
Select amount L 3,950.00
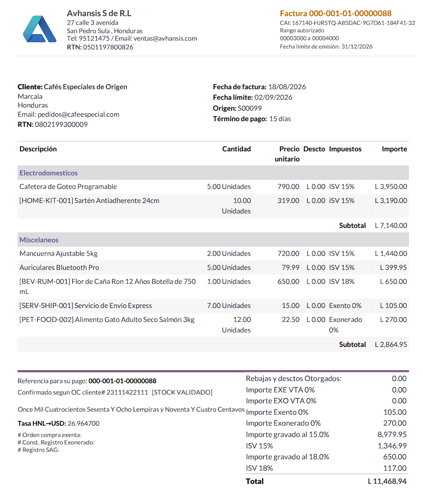391,187
